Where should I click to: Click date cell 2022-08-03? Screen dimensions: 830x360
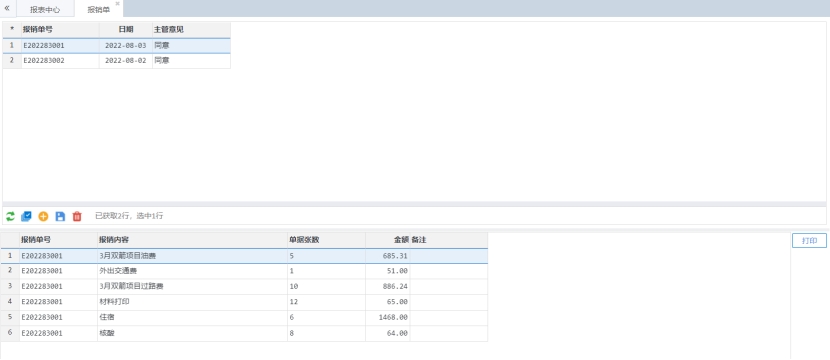click(x=125, y=46)
